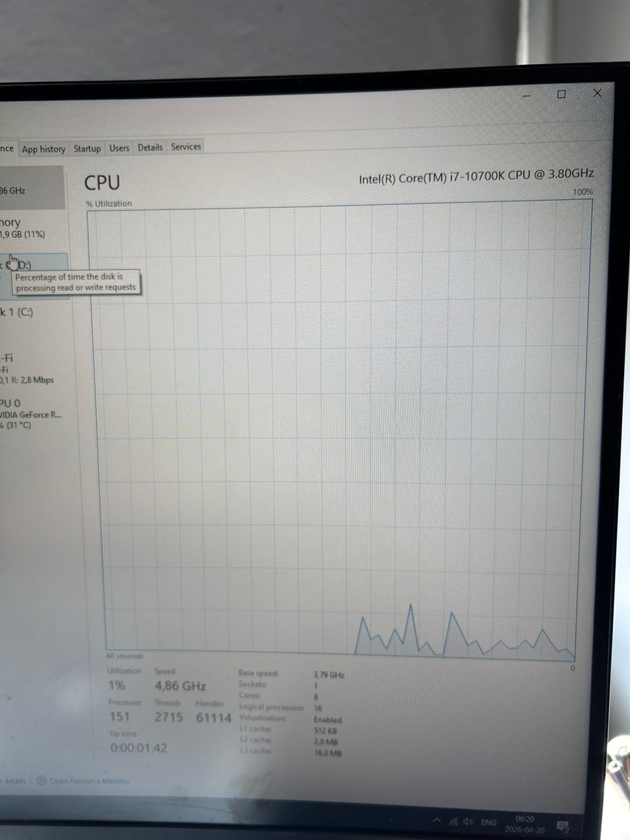Click the 0:00:01:42 up time value
The width and height of the screenshot is (630, 840).
[x=138, y=748]
